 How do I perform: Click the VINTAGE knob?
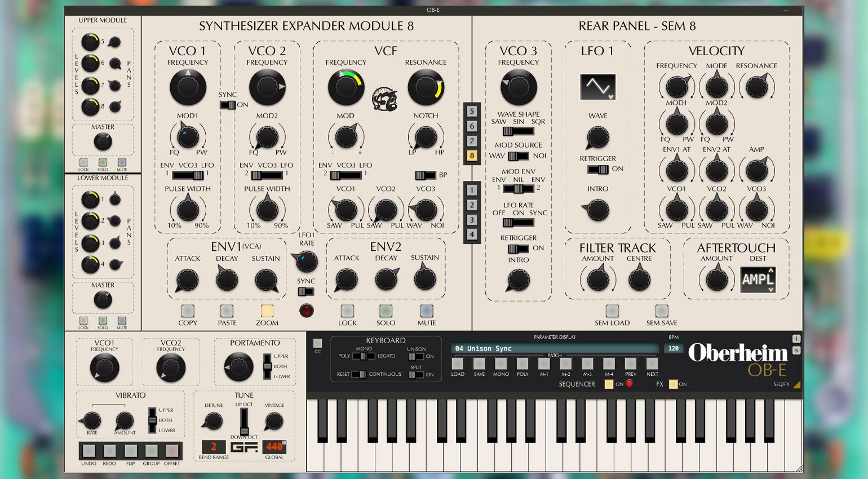coord(274,421)
